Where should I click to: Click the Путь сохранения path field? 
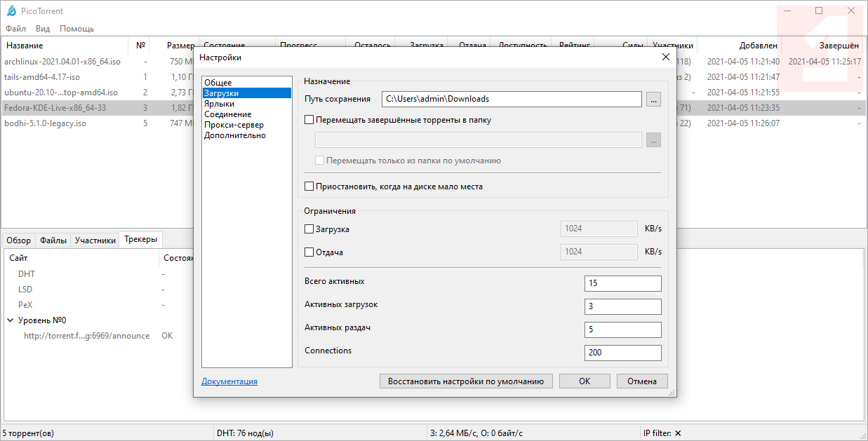(x=512, y=99)
